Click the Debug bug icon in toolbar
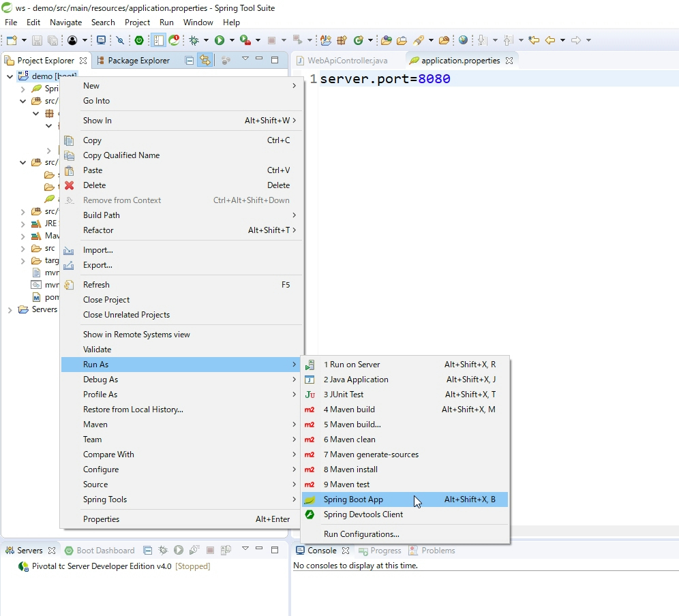This screenshot has width=679, height=616. click(x=194, y=40)
